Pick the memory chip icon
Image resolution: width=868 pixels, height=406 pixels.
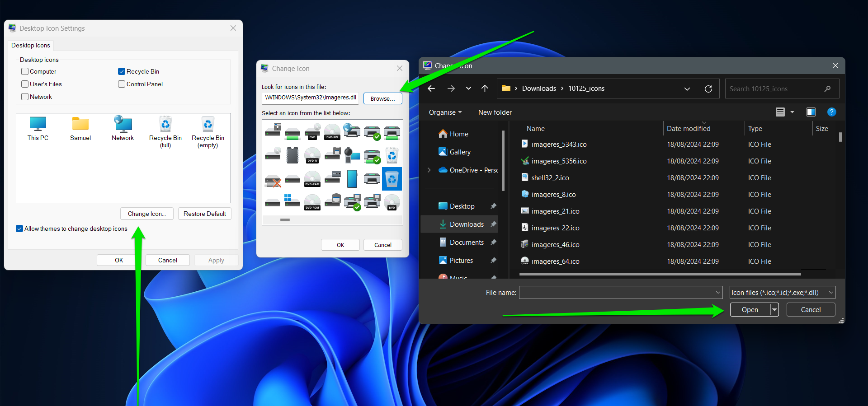292,155
